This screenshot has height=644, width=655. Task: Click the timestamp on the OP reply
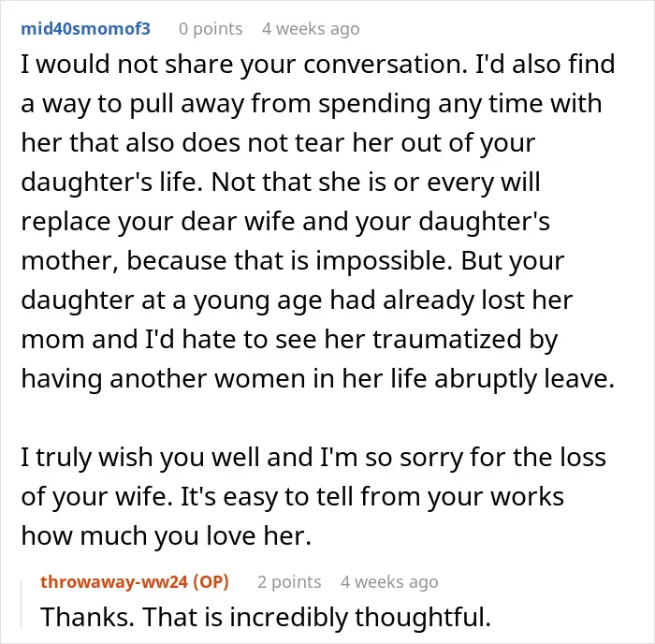pos(389,581)
